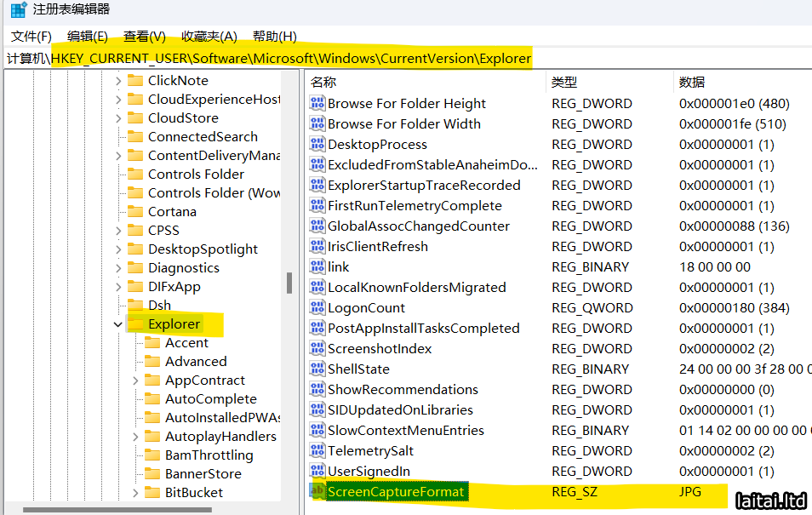Image resolution: width=812 pixels, height=515 pixels.
Task: Expand the BitBucket subkey arrow
Action: pos(135,493)
